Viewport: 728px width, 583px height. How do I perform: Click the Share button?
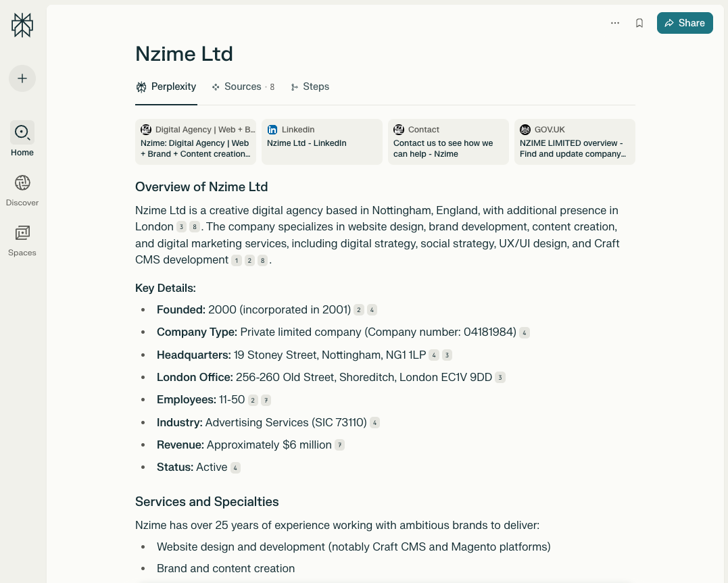click(x=685, y=23)
